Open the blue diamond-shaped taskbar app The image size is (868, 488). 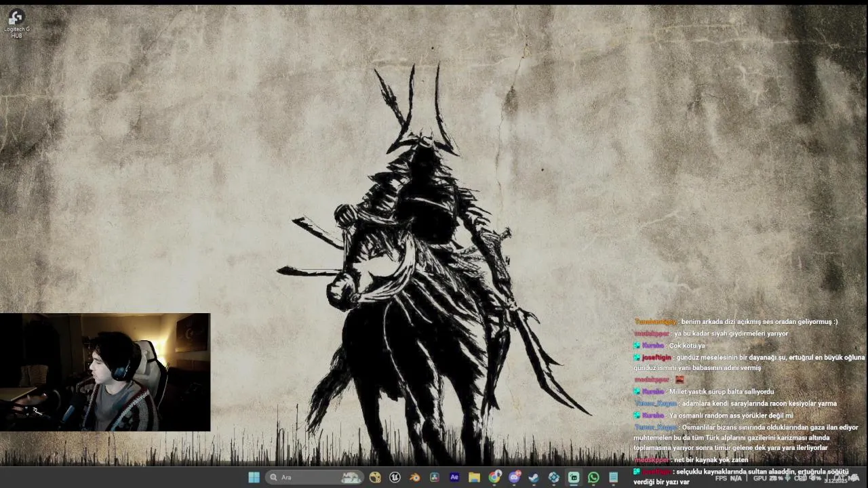554,477
